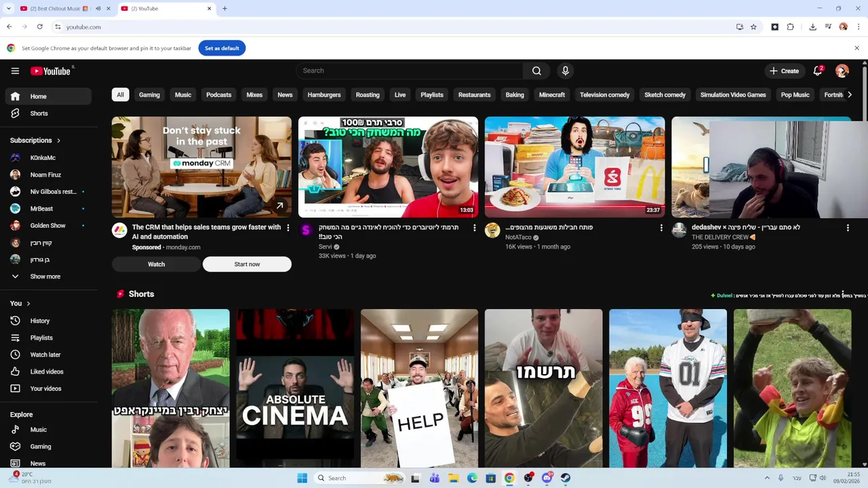Open the YouTube account avatar menu
This screenshot has height=488, width=868.
[842, 70]
